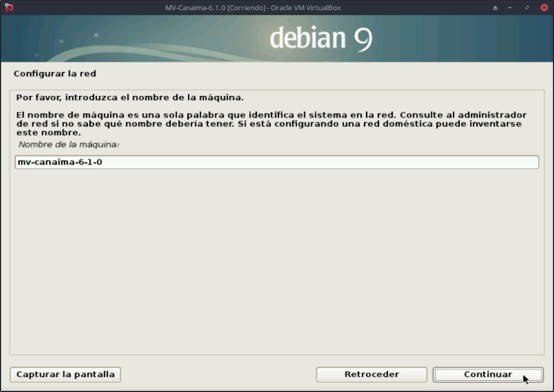Viewport: 554px width, 392px height.
Task: Roll up the window with the arrow icon
Action: click(495, 8)
